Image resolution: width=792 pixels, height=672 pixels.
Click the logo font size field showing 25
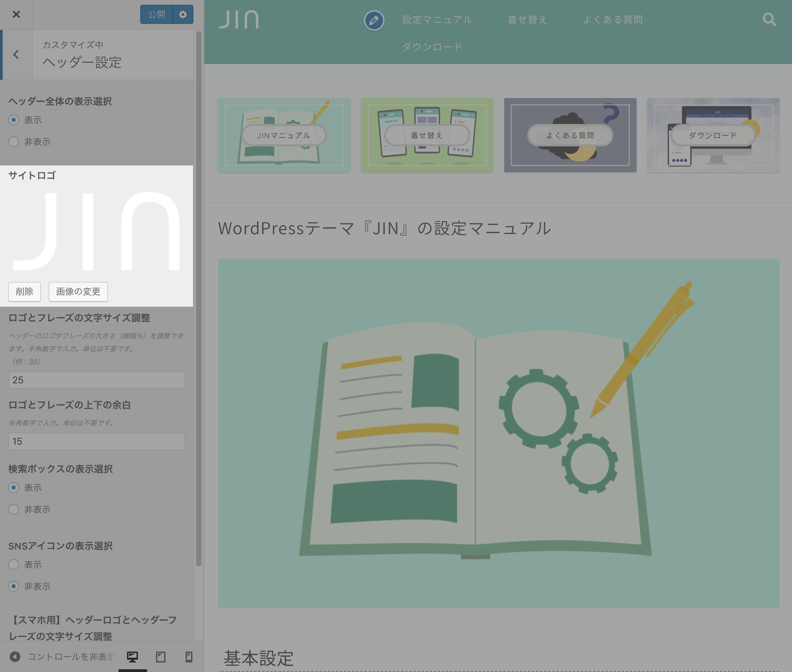click(x=96, y=380)
